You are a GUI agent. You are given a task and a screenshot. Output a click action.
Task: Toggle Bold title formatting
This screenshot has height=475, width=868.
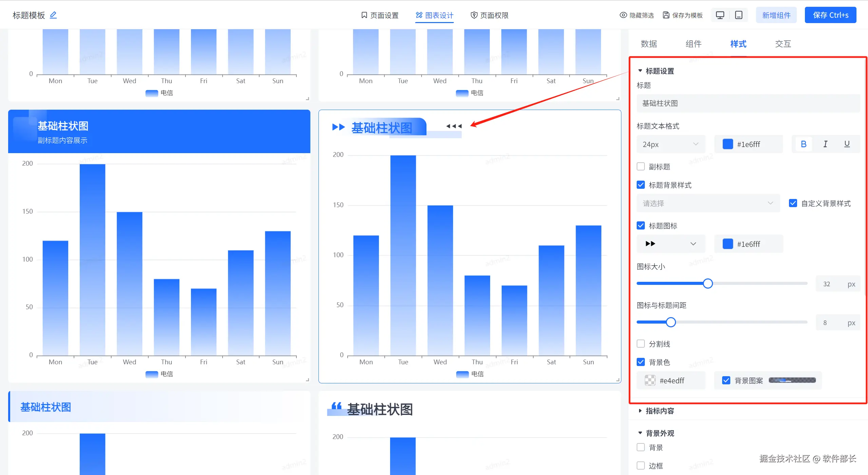(803, 144)
